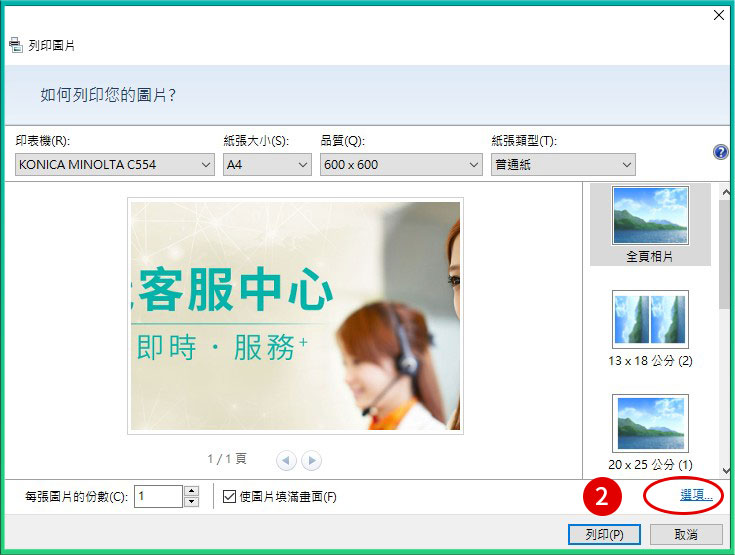The image size is (735, 555).
Task: Toggle 使圖片填滿畫面 checkbox
Action: (229, 496)
